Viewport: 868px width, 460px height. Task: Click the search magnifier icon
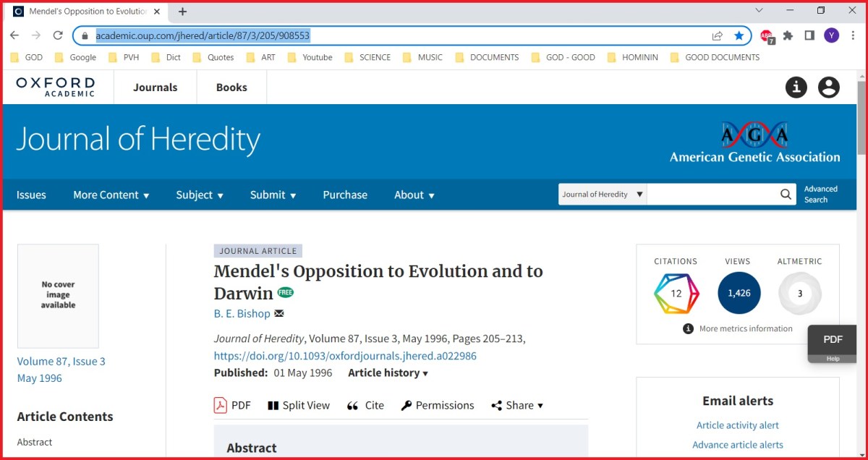pyautogui.click(x=786, y=195)
